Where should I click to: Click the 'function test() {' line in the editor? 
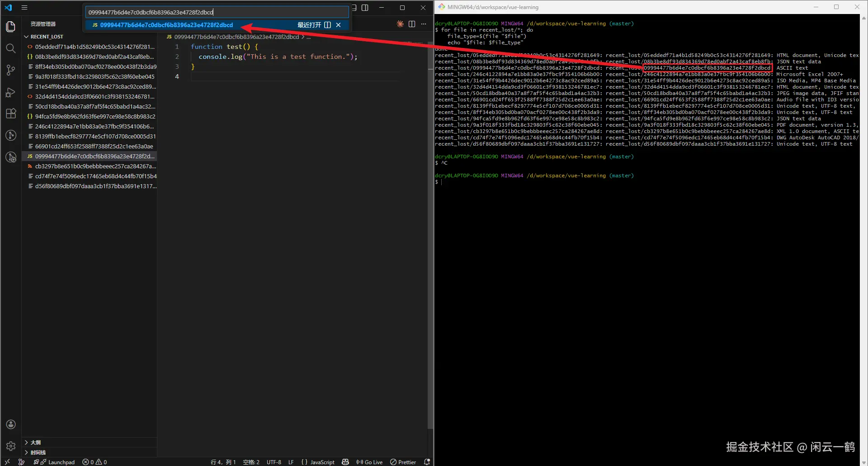tap(224, 47)
